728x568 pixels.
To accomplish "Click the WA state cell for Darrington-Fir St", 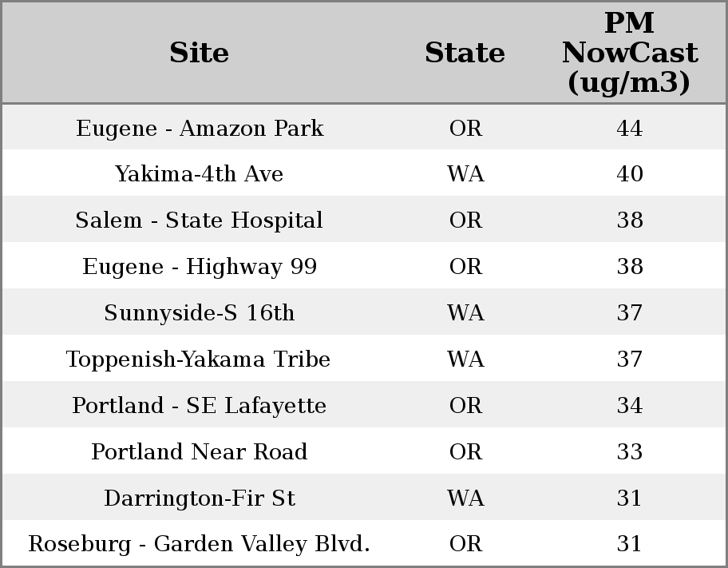I will (465, 498).
